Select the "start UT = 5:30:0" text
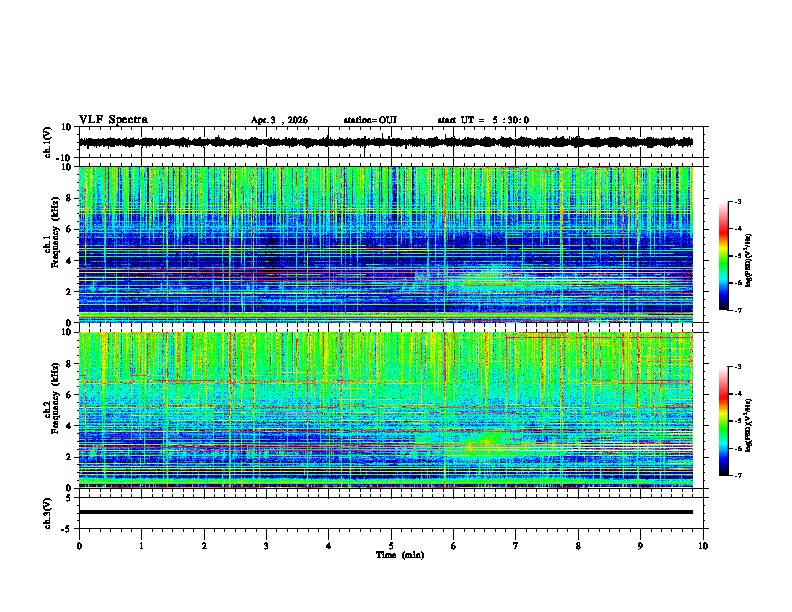Viewport: 792px width, 612px height. (483, 120)
